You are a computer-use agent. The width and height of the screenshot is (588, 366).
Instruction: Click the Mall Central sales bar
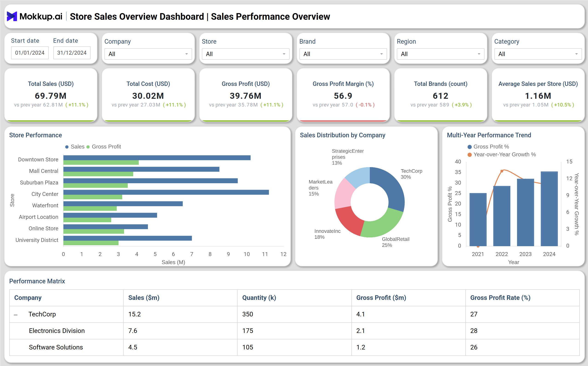tap(141, 169)
